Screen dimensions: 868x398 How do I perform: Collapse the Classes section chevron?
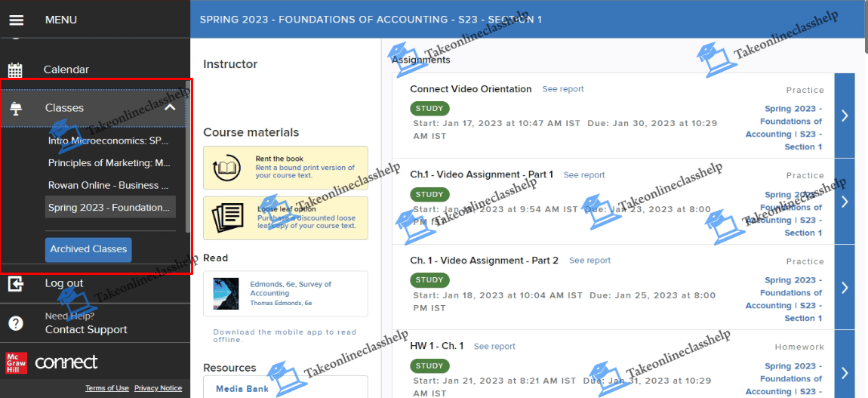click(x=170, y=107)
